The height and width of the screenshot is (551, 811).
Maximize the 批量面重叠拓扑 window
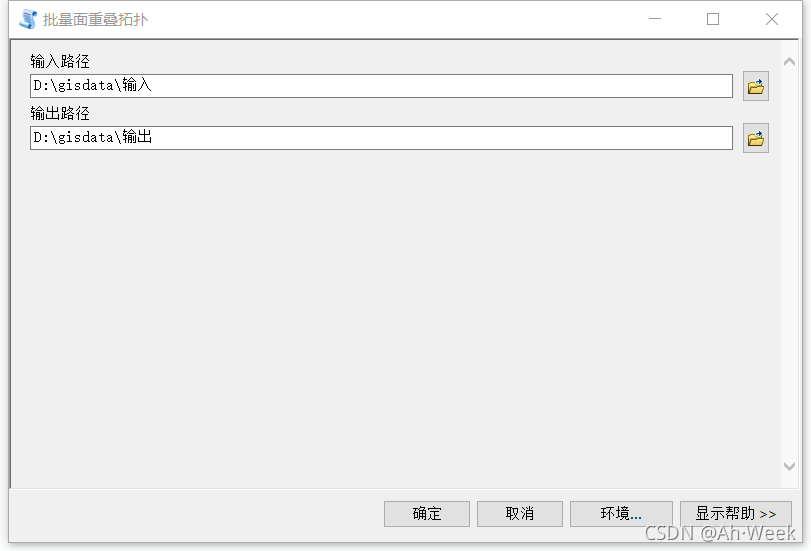tap(713, 19)
